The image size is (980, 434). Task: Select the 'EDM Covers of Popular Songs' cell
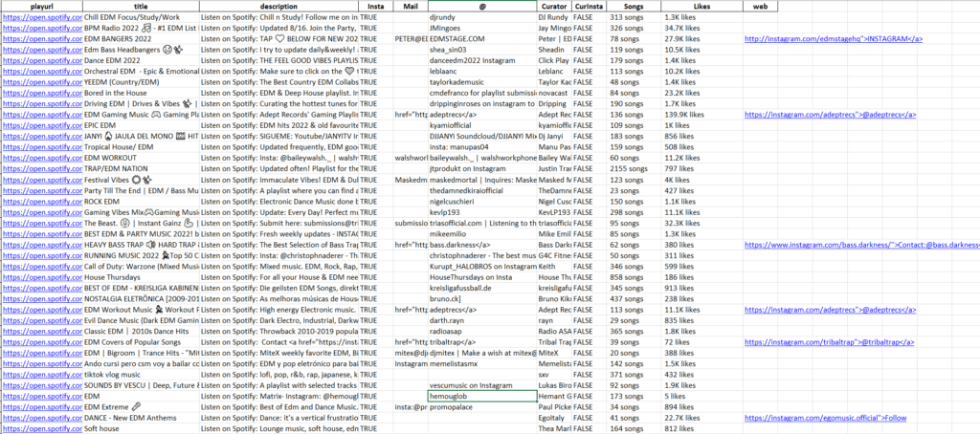(141, 341)
